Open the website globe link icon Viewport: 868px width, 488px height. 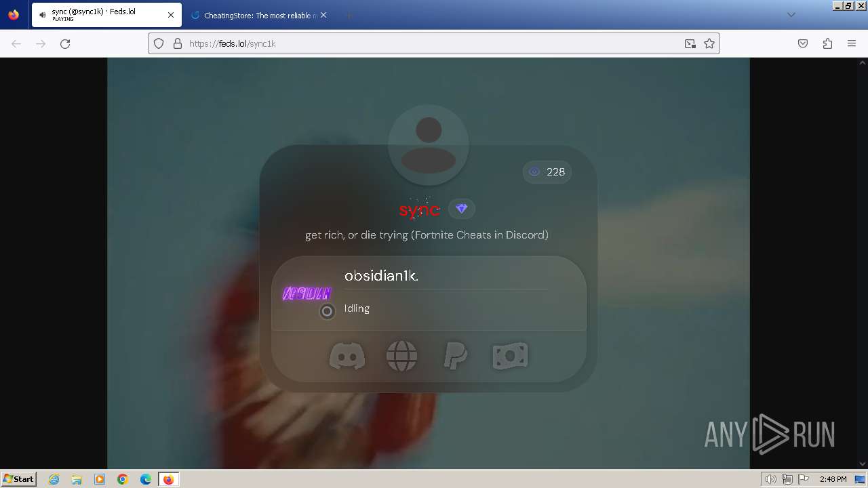click(401, 356)
